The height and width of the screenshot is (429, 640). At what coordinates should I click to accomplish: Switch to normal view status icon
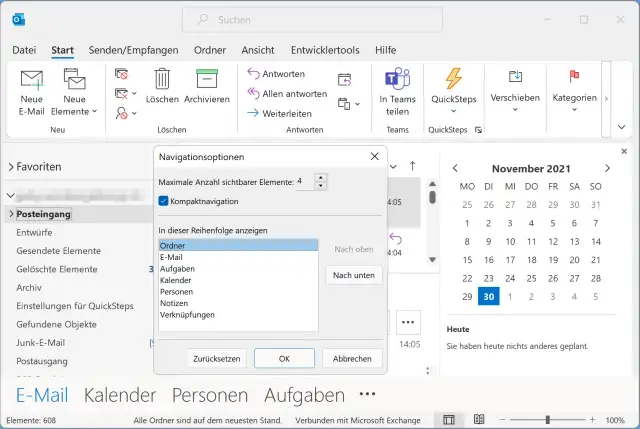click(x=449, y=420)
